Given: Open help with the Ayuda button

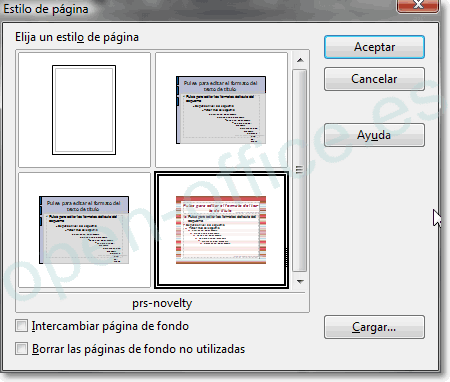Looking at the screenshot, I should (x=374, y=135).
